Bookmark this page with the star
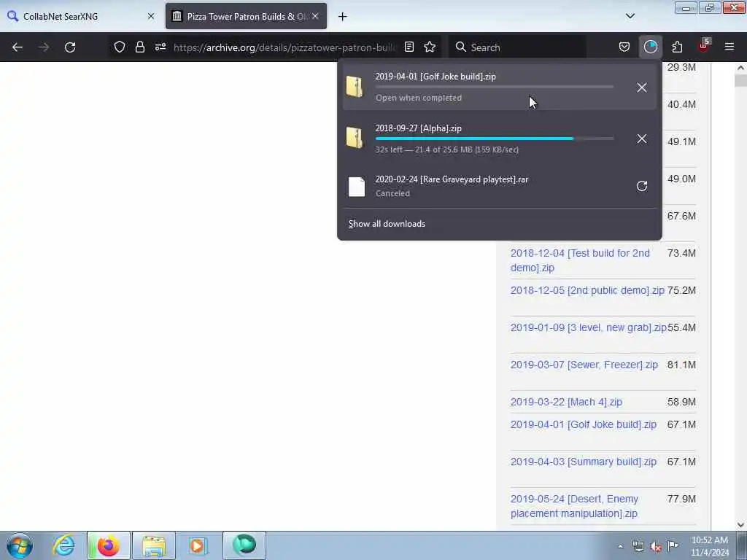747x560 pixels. click(430, 47)
